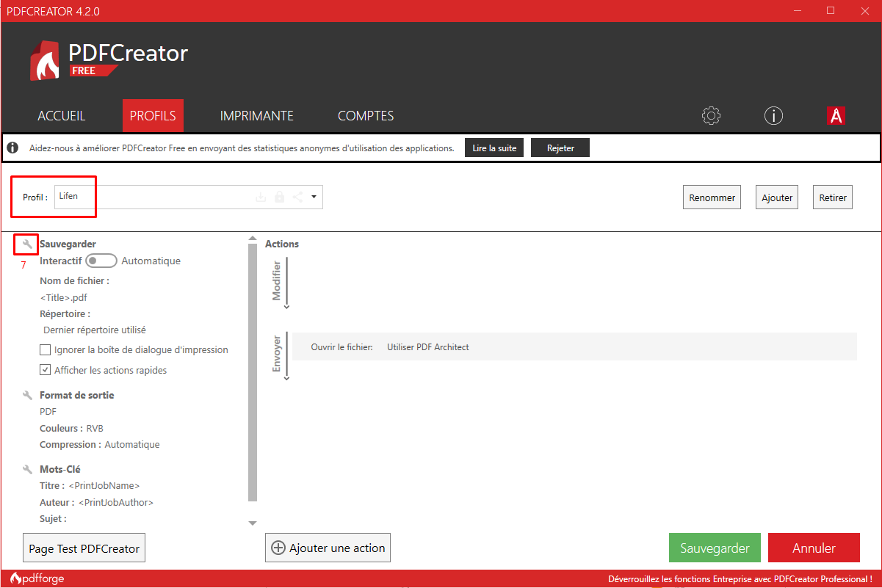Click Couleurs : RVB text
Viewport: 882px width, 588px height.
click(x=71, y=428)
